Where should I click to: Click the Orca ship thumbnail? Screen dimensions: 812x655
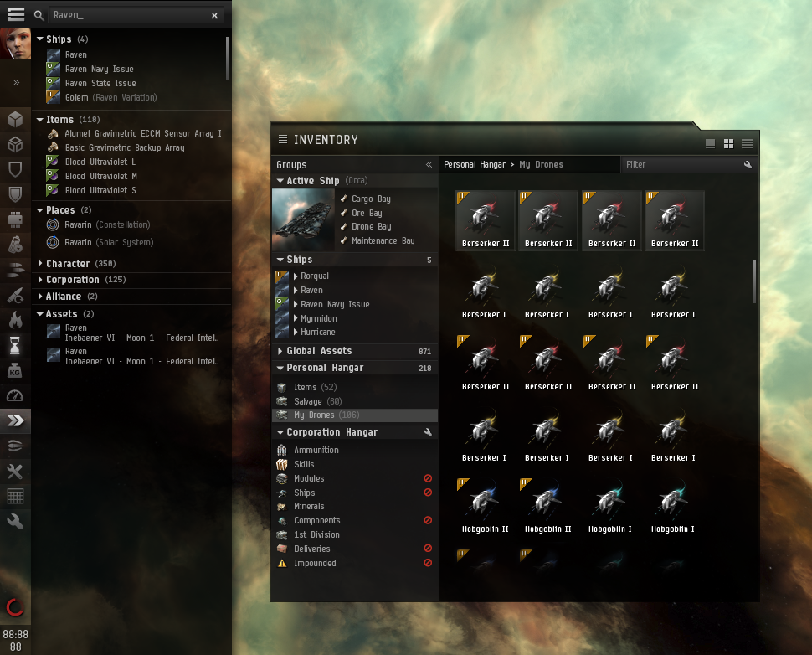[304, 219]
